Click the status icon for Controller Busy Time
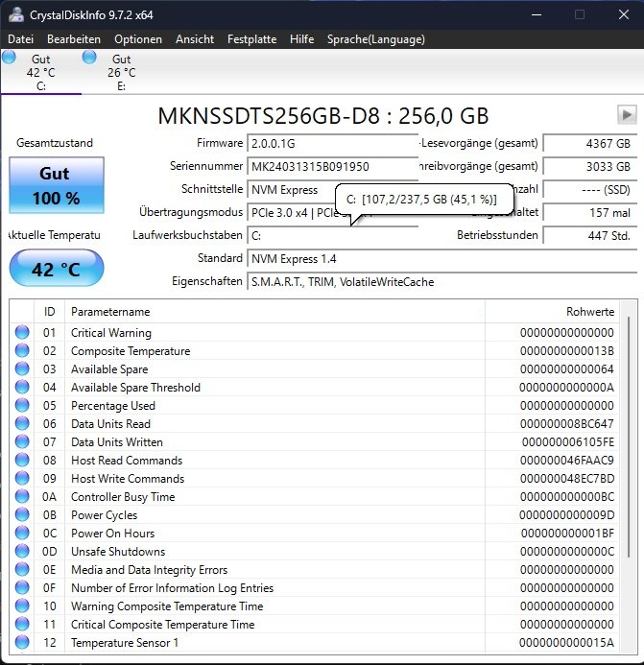This screenshot has width=644, height=665. tap(22, 496)
